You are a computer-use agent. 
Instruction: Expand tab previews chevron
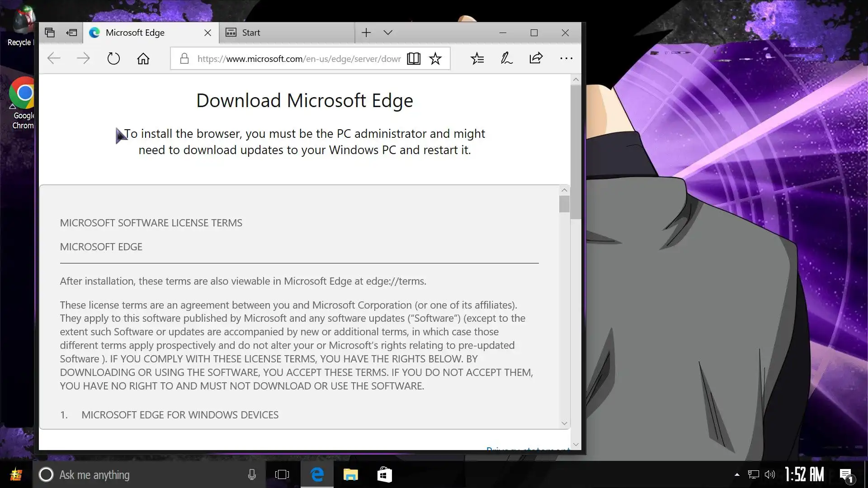[388, 33]
